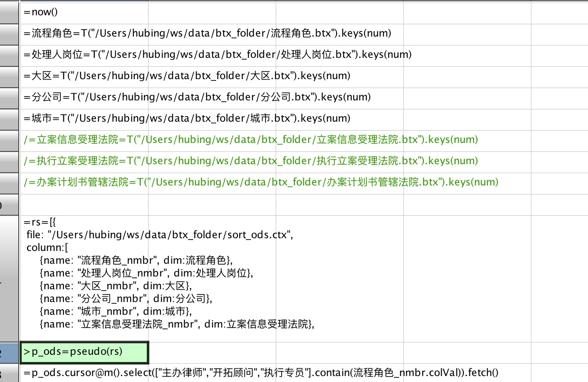The height and width of the screenshot is (382, 588).
Task: Click empty cell right of p_ods=pseudo(rs)
Action: click(212, 353)
